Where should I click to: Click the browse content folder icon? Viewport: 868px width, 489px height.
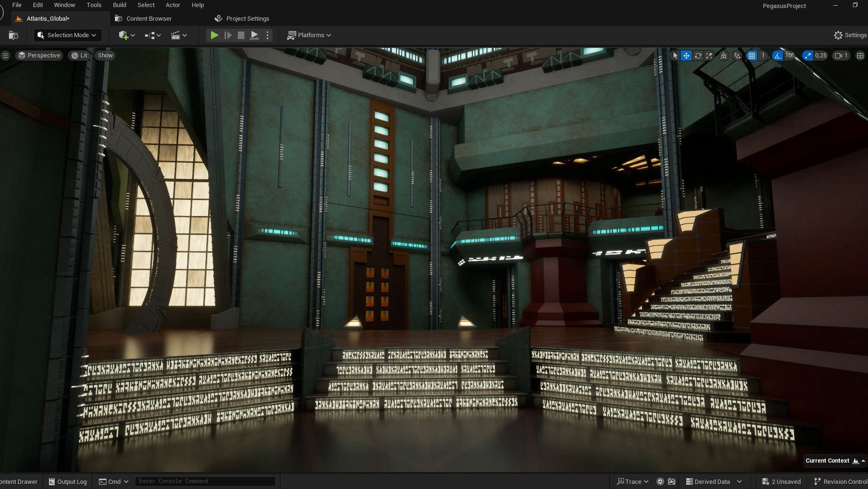14,35
